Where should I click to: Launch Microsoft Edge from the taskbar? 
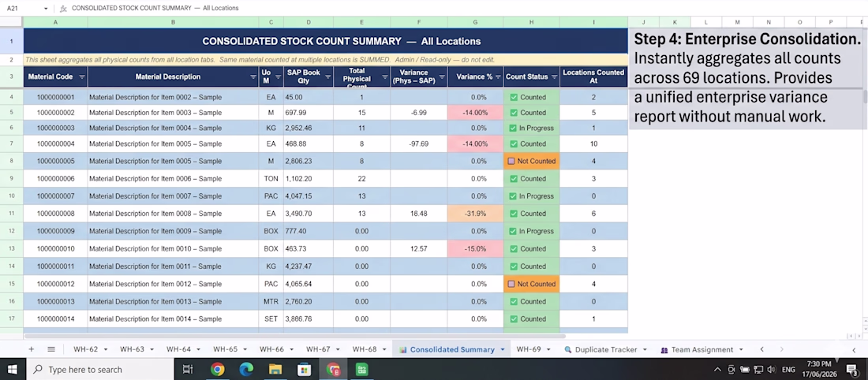[246, 369]
